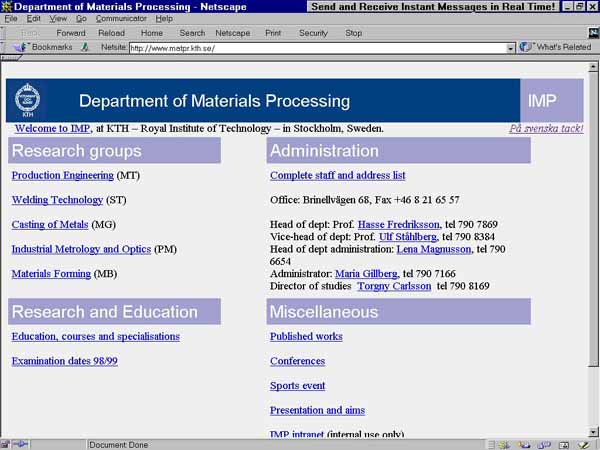The width and height of the screenshot is (600, 450).
Task: Open Industrial Metrology and Optics link
Action: [x=81, y=249]
